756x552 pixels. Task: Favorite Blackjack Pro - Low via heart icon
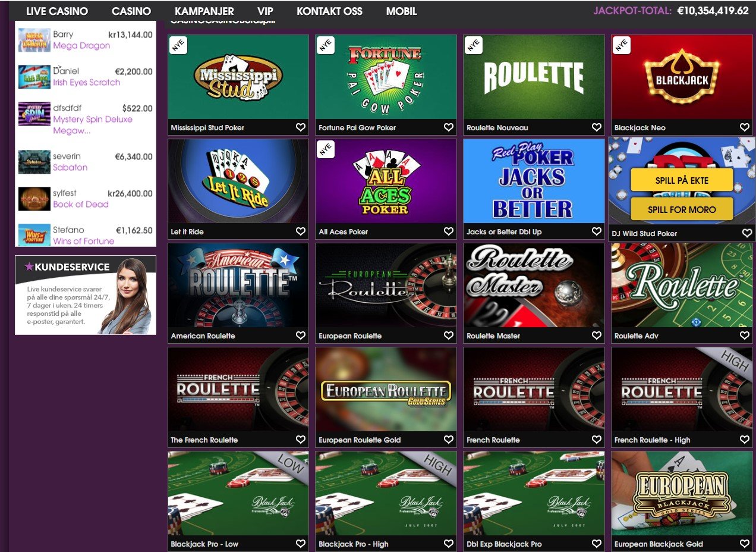(300, 543)
